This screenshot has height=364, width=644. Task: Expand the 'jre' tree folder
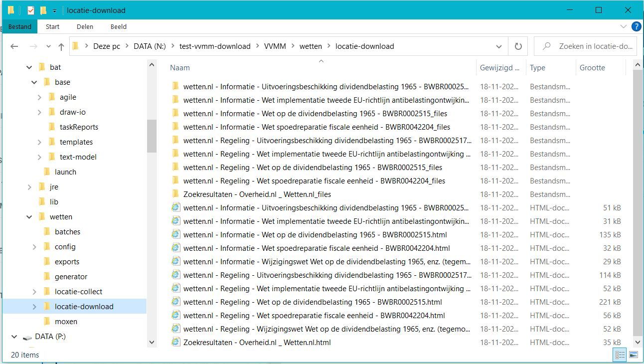pos(29,187)
